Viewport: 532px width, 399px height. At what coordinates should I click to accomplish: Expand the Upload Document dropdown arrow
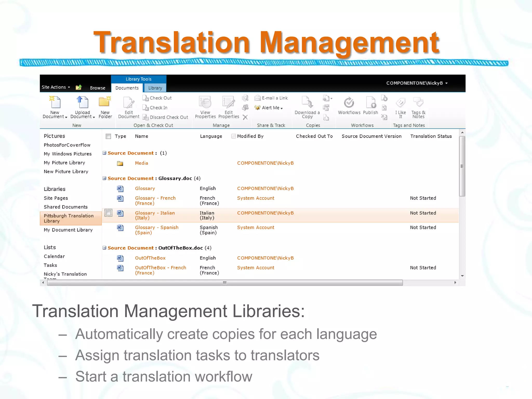pyautogui.click(x=94, y=117)
